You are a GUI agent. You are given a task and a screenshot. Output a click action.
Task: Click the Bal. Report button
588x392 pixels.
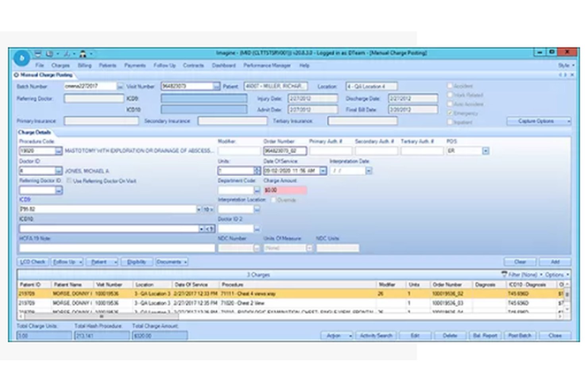pyautogui.click(x=485, y=336)
